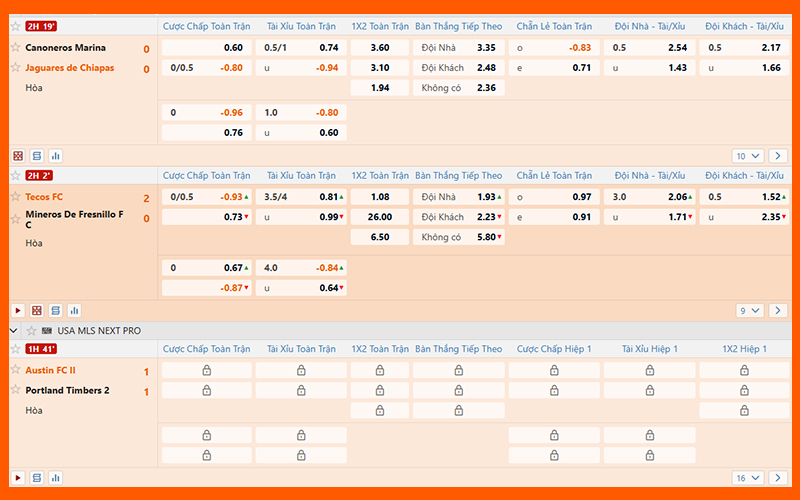Open scoreboard icon below Canoneros Marina match
800x500 pixels.
[x=36, y=156]
